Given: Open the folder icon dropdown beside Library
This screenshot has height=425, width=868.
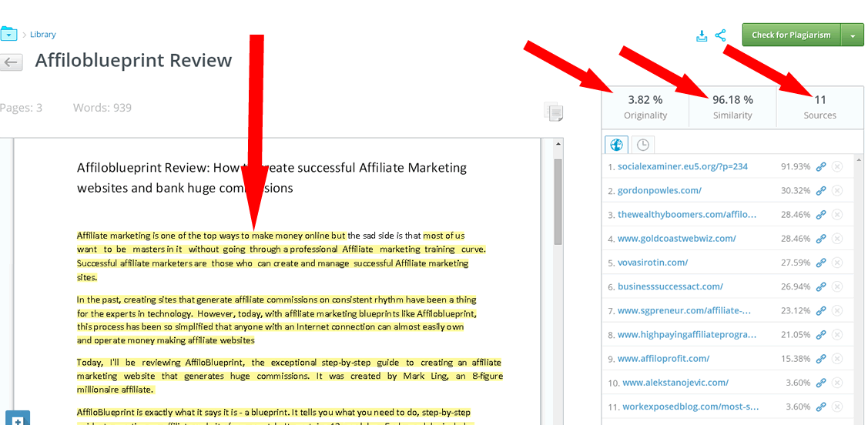Looking at the screenshot, I should tap(9, 34).
